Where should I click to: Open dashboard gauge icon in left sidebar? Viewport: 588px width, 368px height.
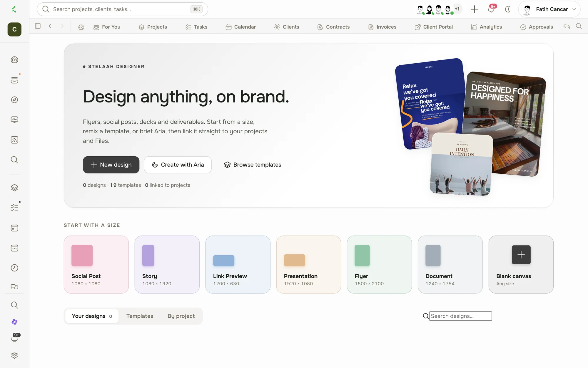click(14, 60)
